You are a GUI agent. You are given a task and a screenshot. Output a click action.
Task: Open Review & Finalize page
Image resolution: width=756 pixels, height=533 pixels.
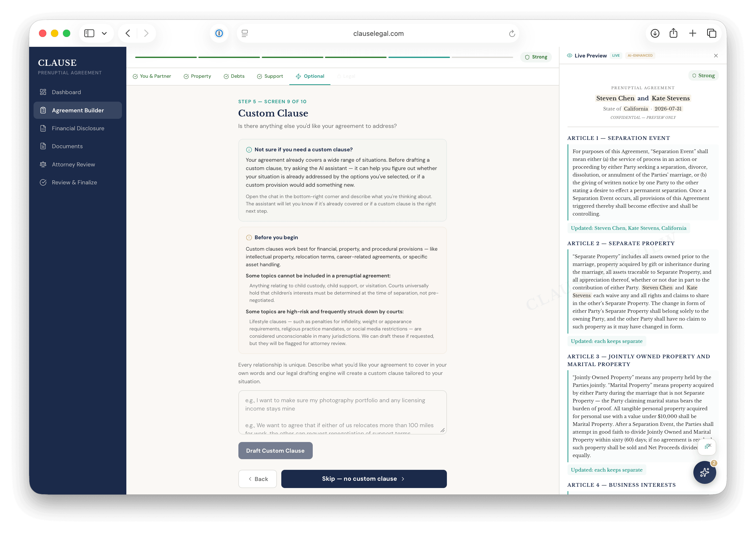tap(78, 182)
